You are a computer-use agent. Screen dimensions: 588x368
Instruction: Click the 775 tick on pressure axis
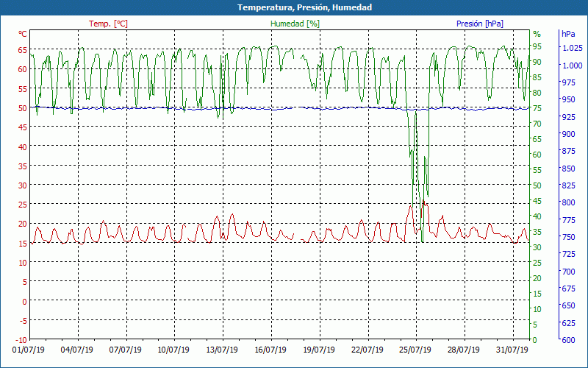coord(568,219)
